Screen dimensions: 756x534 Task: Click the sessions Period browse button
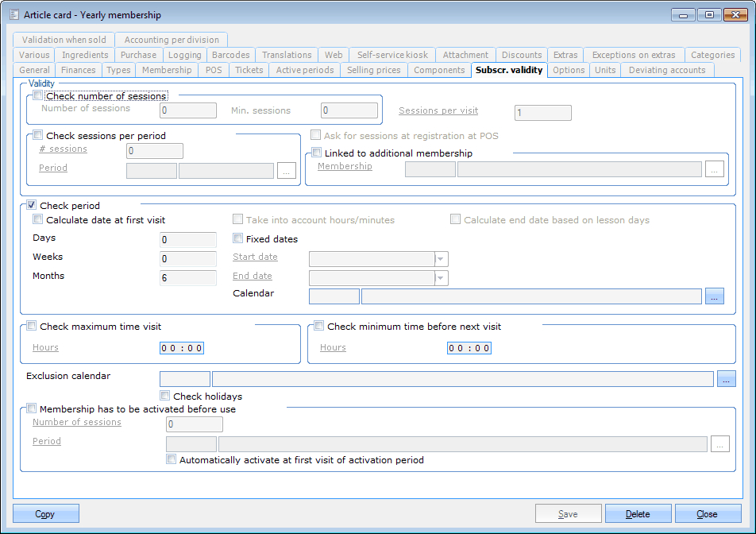tap(286, 170)
